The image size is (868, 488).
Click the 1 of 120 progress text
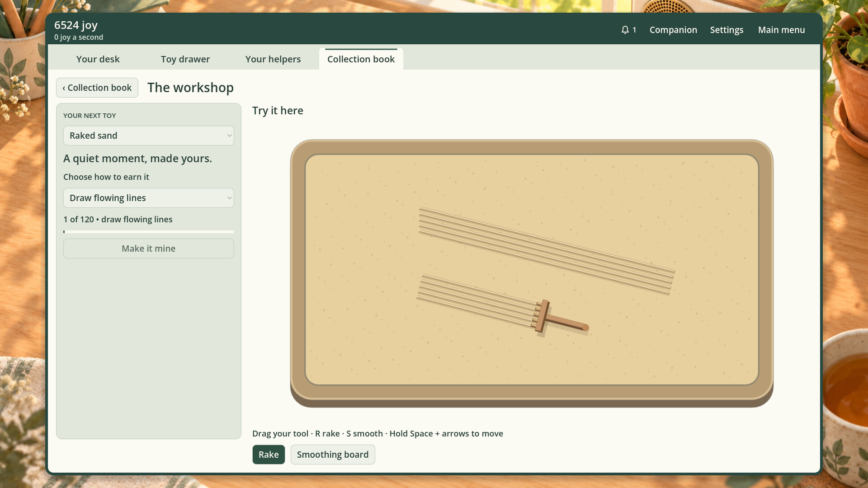[x=118, y=220]
